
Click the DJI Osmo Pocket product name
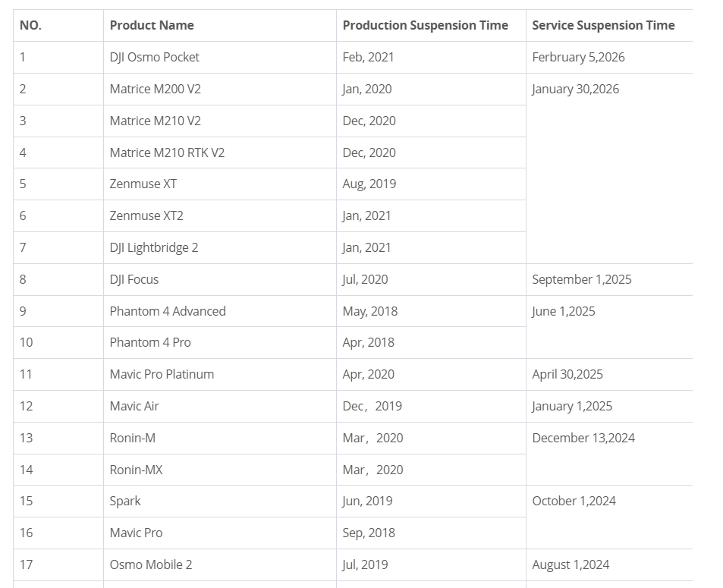[154, 57]
